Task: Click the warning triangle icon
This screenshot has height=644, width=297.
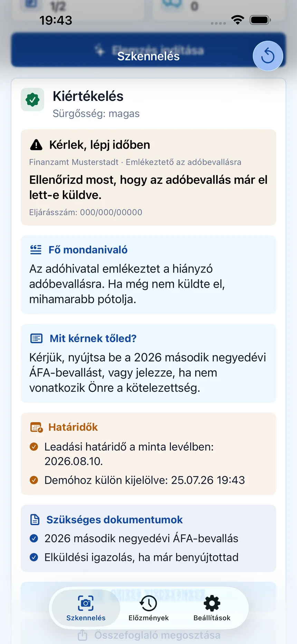Action: tap(36, 145)
